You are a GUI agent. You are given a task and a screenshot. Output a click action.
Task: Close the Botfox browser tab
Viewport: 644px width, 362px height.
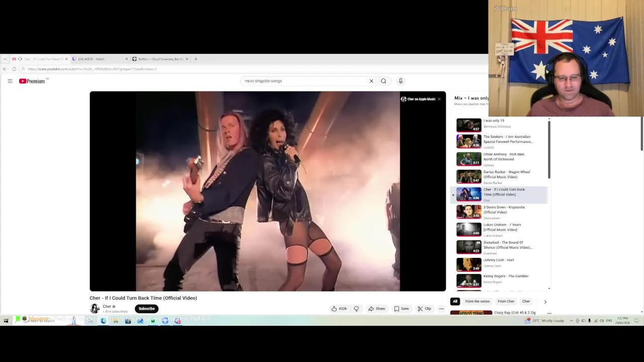tap(187, 59)
